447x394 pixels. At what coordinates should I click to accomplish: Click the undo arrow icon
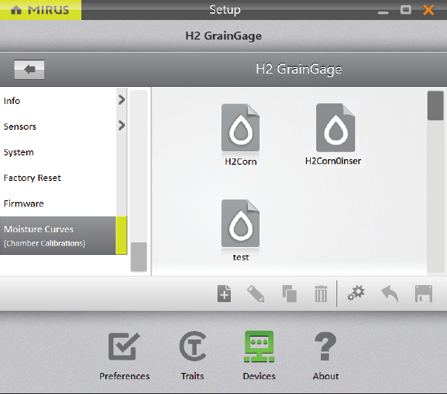coord(390,294)
